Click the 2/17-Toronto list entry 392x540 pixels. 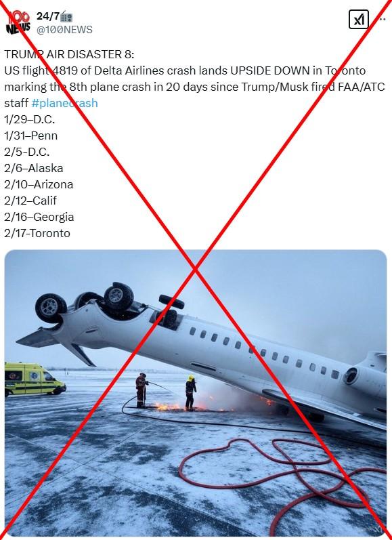(x=37, y=233)
